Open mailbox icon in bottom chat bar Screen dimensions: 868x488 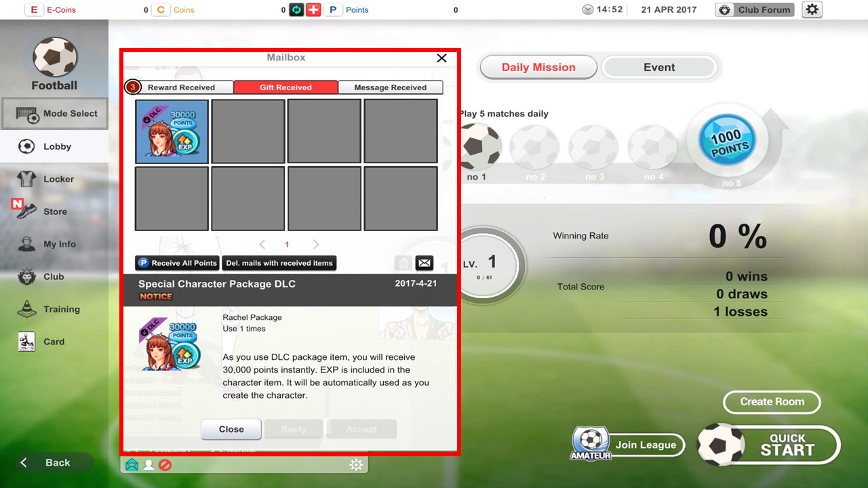click(132, 465)
